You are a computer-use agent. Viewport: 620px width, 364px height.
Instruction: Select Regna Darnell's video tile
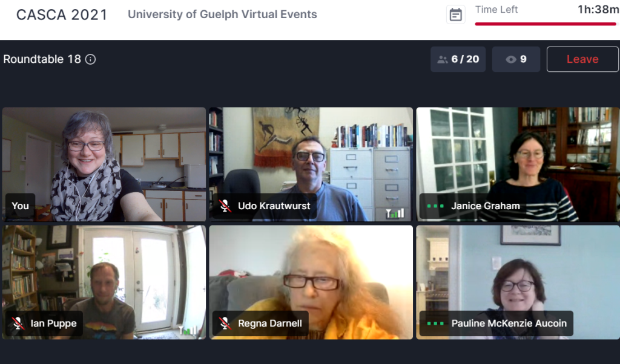pos(311,282)
